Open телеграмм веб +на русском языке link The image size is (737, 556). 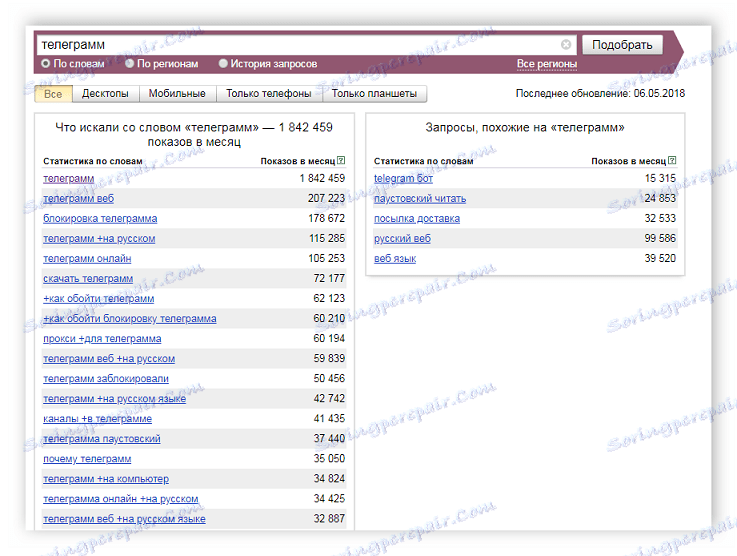[x=125, y=518]
